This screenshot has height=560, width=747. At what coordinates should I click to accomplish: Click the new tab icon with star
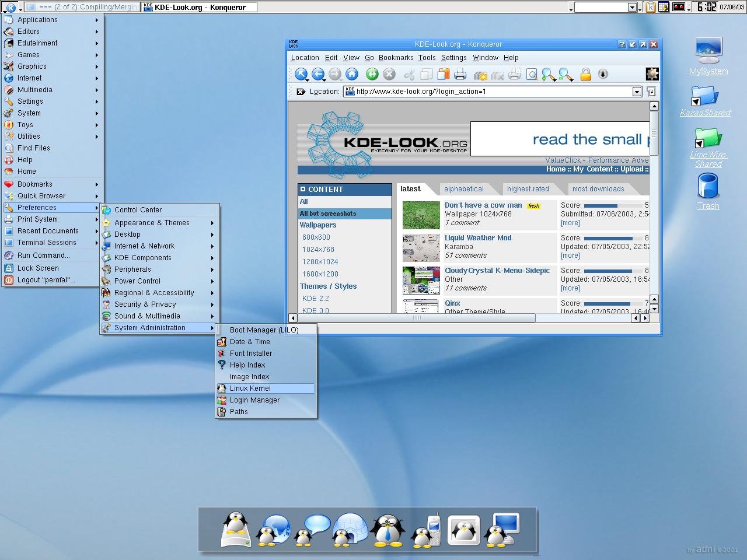coord(481,75)
